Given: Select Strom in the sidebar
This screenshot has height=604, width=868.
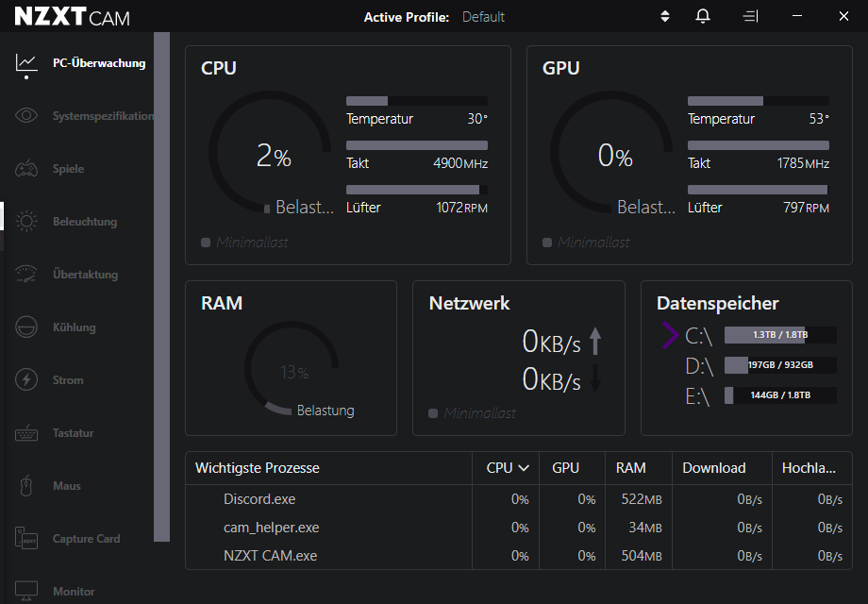Looking at the screenshot, I should point(68,380).
